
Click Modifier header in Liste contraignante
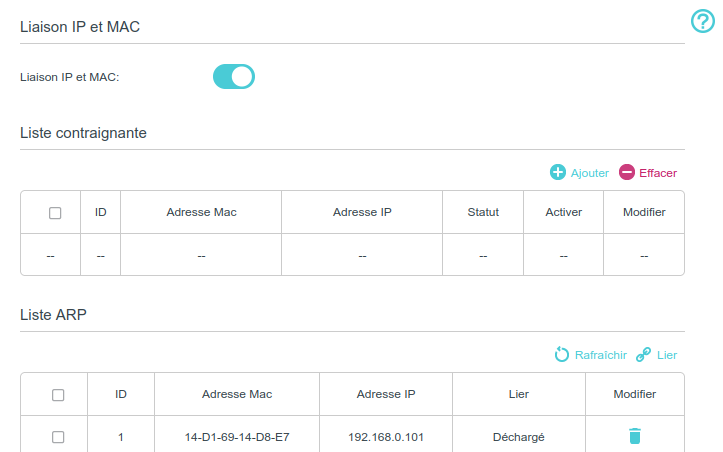click(644, 212)
